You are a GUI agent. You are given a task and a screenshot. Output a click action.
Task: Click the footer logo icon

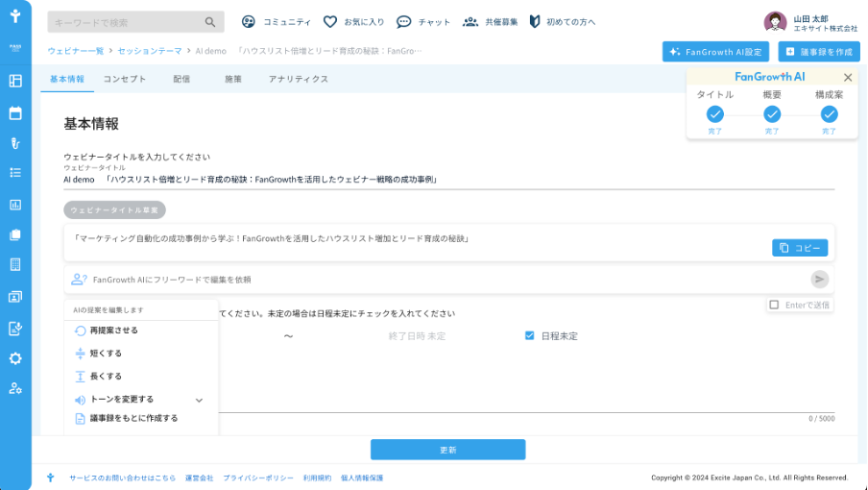[50, 478]
